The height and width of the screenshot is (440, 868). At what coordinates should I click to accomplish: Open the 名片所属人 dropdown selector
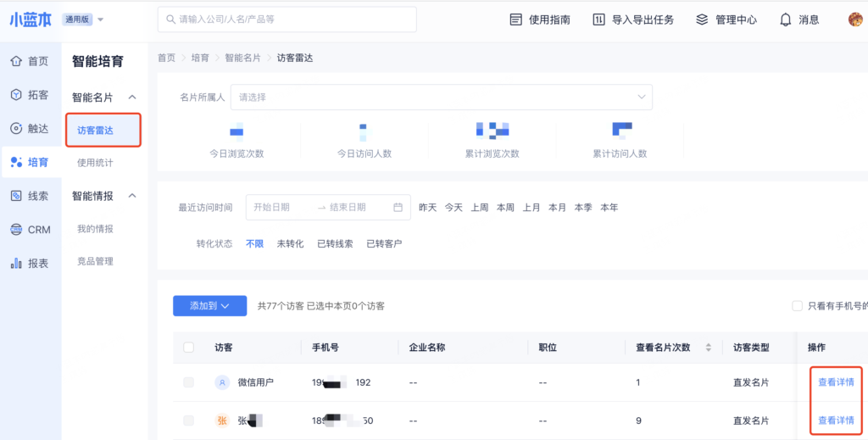pyautogui.click(x=441, y=97)
